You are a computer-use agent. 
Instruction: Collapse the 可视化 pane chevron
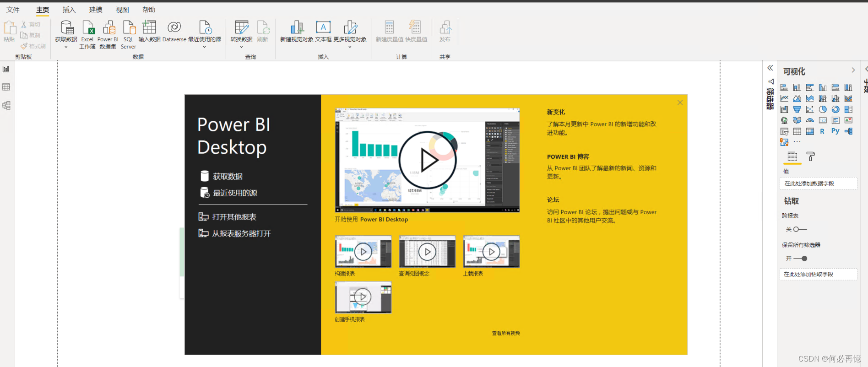click(x=853, y=70)
